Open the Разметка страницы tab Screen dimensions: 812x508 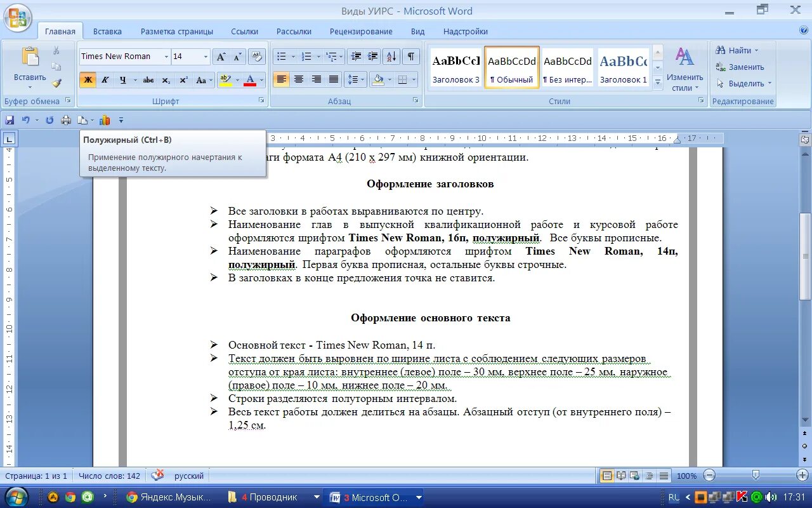tap(177, 31)
